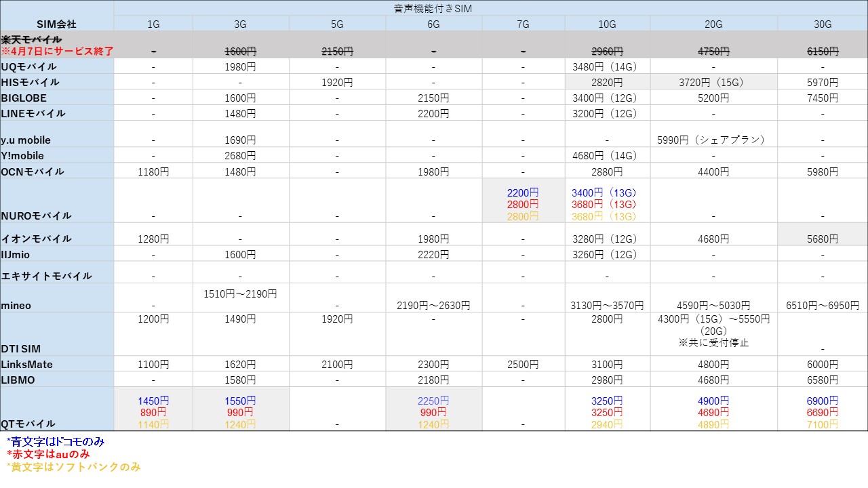Click the 30G column header
Viewport: 868px width, 488px height.
click(x=823, y=24)
